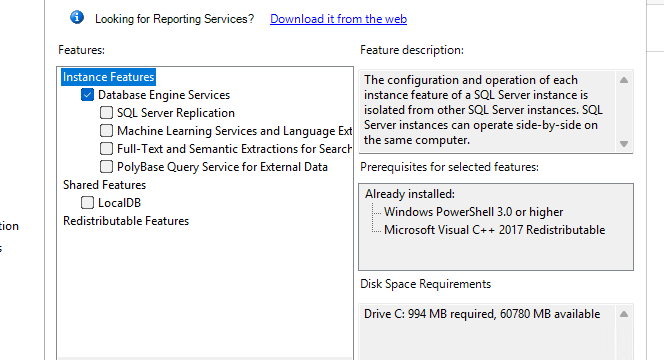The width and height of the screenshot is (664, 360).
Task: Click the SQL Server Replication label
Action: (176, 113)
